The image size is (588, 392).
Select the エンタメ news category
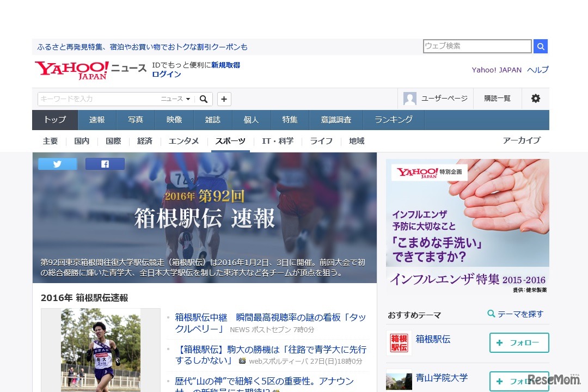[183, 140]
